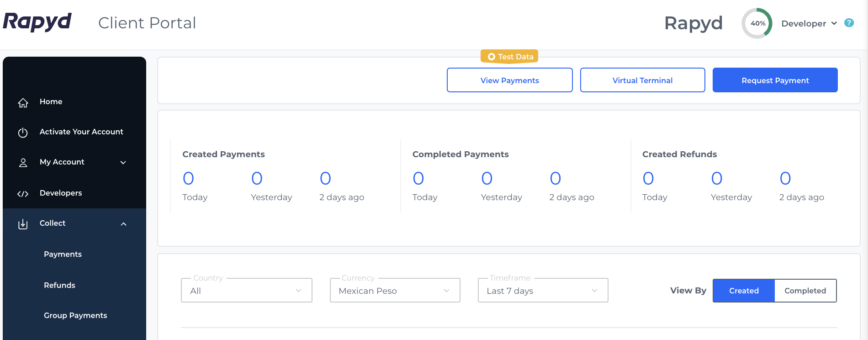Click the Completed Payments heading
Image resolution: width=868 pixels, height=340 pixels.
coord(460,154)
